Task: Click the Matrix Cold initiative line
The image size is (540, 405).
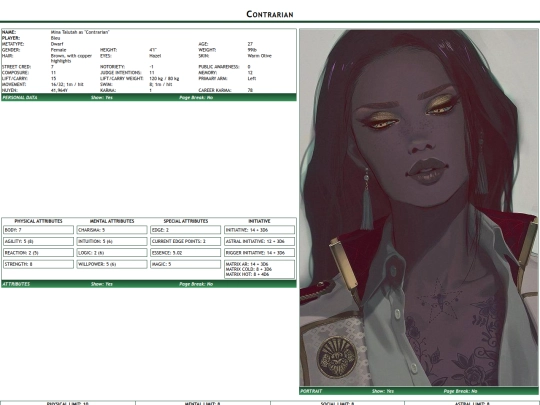Action: click(x=249, y=269)
